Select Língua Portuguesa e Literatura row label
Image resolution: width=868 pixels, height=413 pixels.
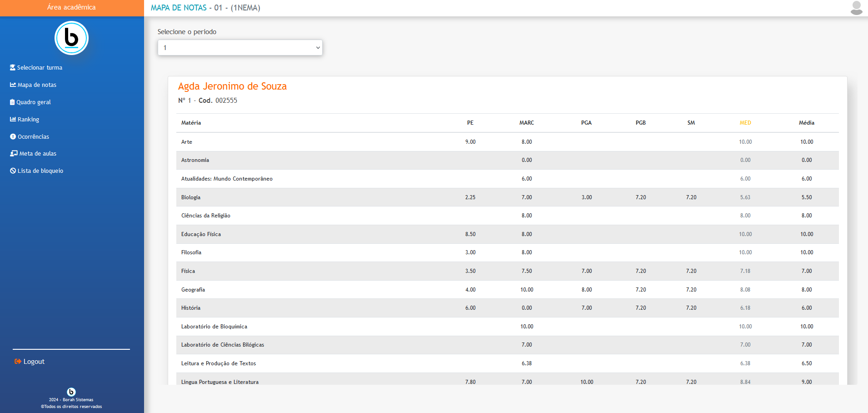(x=220, y=382)
